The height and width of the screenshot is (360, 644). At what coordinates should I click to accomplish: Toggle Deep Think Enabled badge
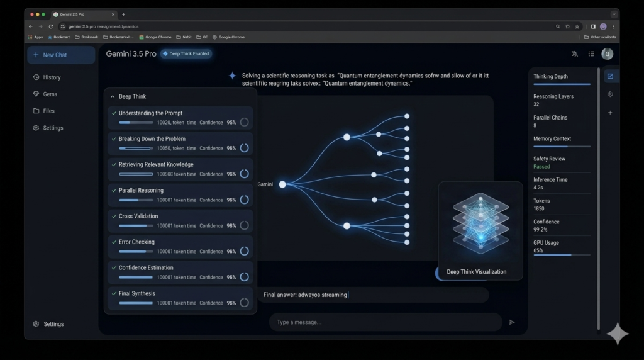[186, 54]
